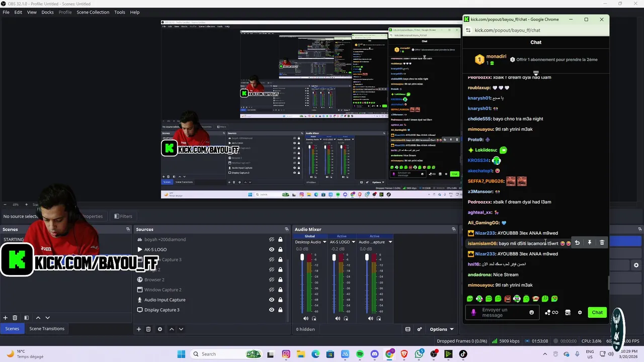Toggle Desktop Audio monitoring headphone icon
Screen dimensions: 644x362
click(314, 318)
